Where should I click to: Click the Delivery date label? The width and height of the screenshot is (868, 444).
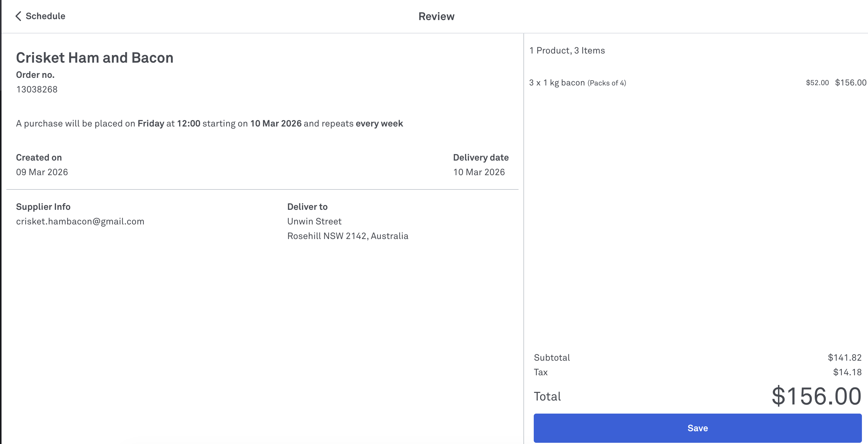coord(481,157)
